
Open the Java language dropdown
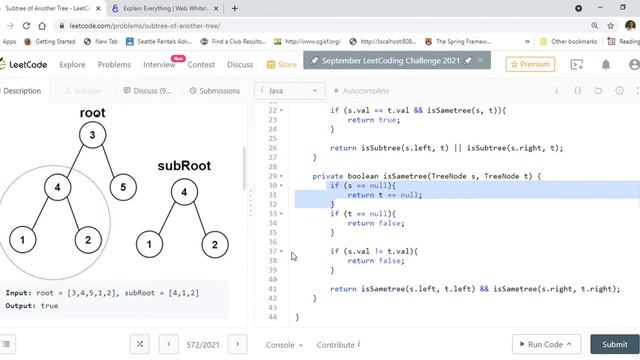(x=289, y=91)
